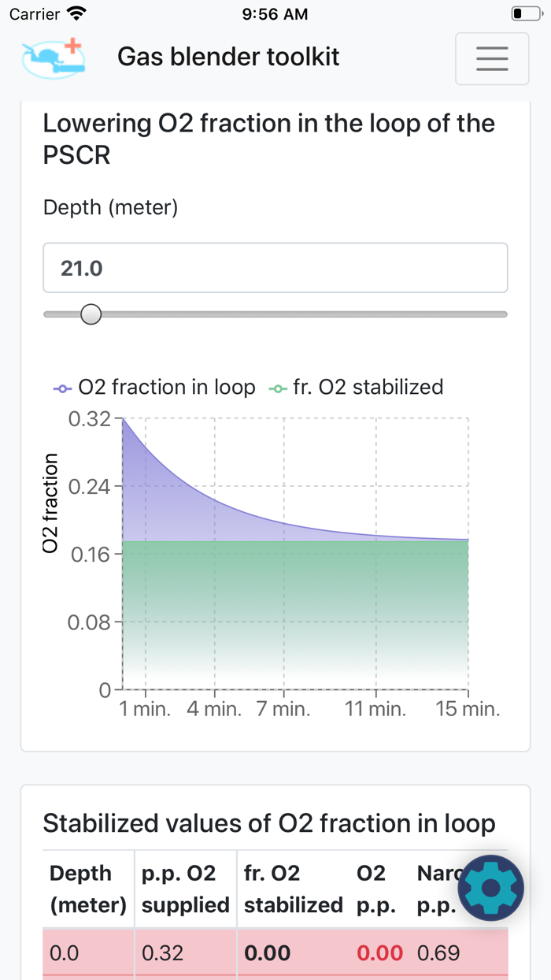Open the hamburger navigation menu
551x980 pixels.
click(492, 58)
